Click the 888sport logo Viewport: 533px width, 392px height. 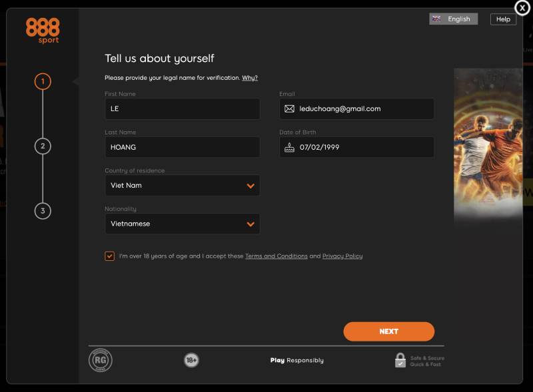pos(43,31)
